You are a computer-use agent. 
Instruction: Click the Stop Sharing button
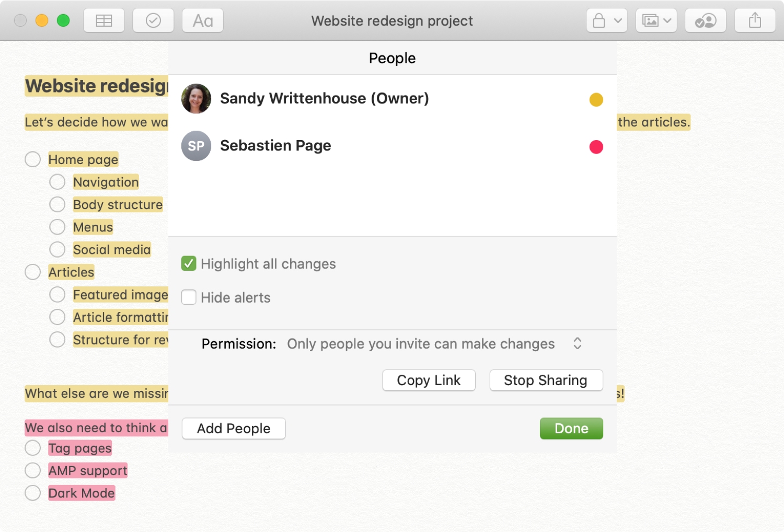(546, 380)
